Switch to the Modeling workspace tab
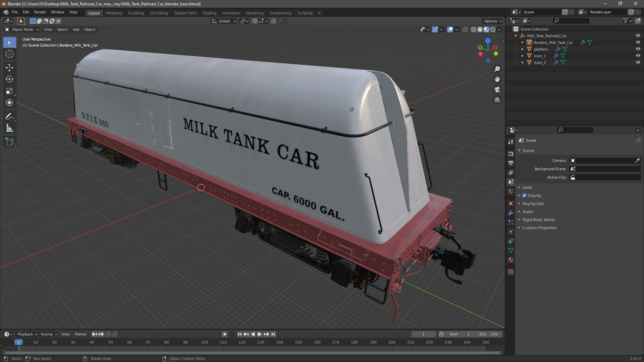The height and width of the screenshot is (362, 644). [114, 13]
